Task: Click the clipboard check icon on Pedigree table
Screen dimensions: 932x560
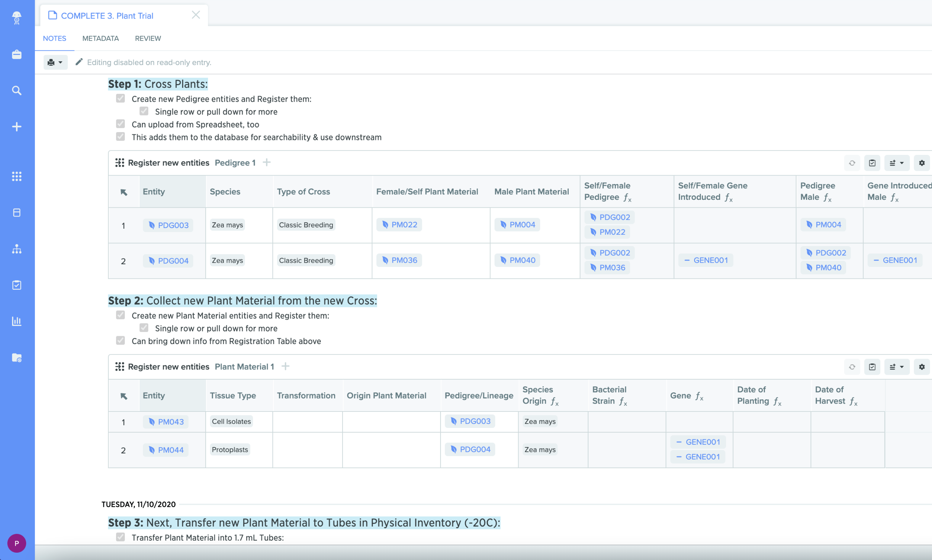Action: point(872,163)
